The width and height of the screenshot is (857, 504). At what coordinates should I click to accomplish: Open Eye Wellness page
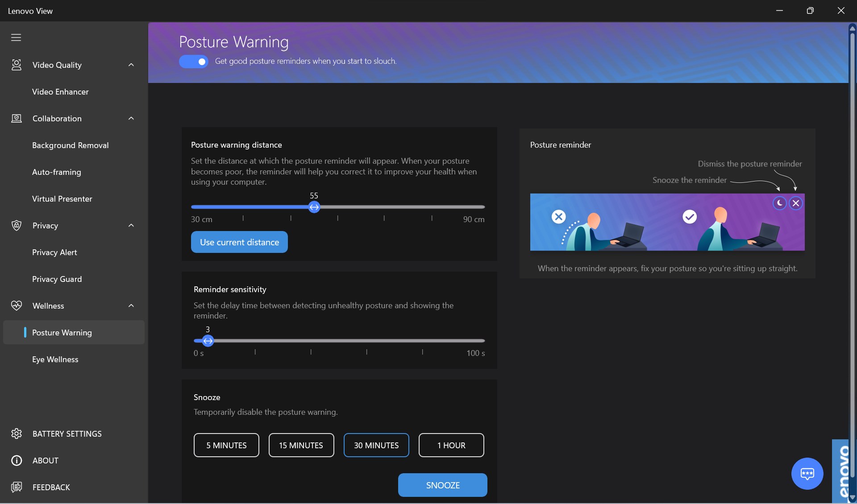click(x=55, y=359)
